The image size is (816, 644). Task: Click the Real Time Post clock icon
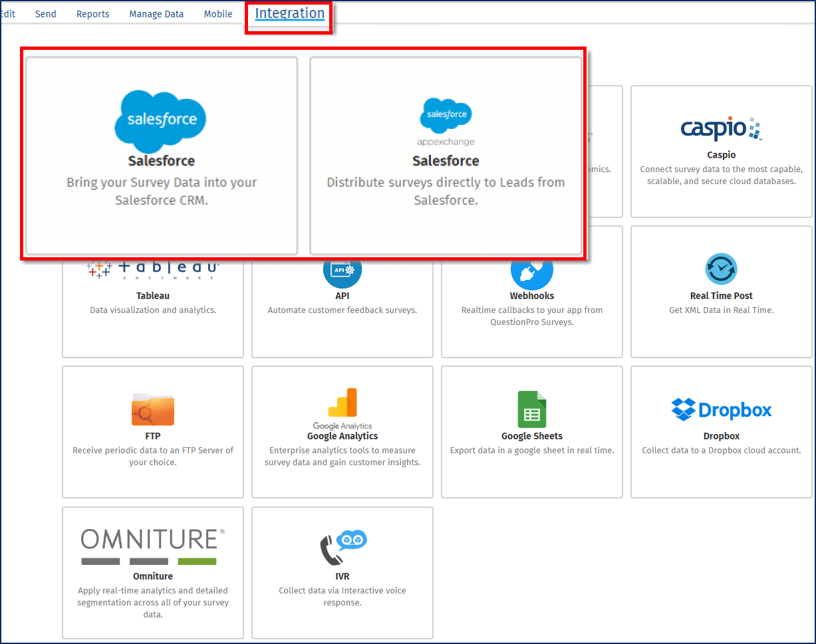tap(722, 269)
